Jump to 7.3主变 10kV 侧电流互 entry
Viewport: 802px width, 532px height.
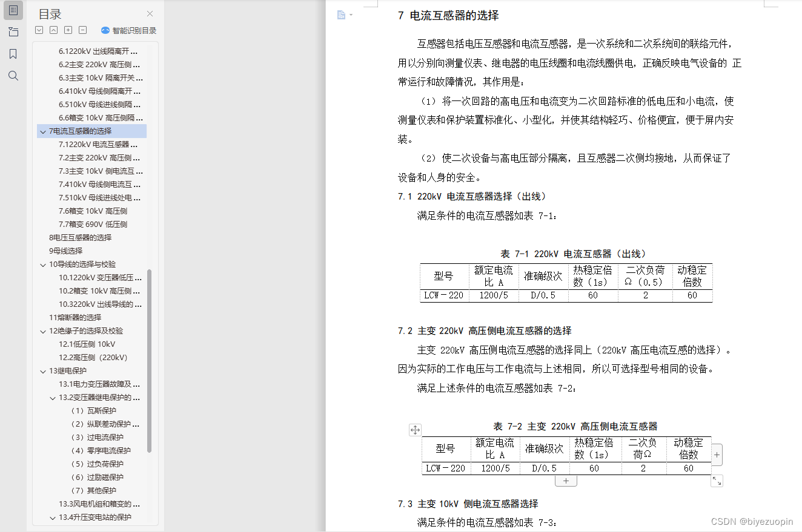click(x=101, y=171)
